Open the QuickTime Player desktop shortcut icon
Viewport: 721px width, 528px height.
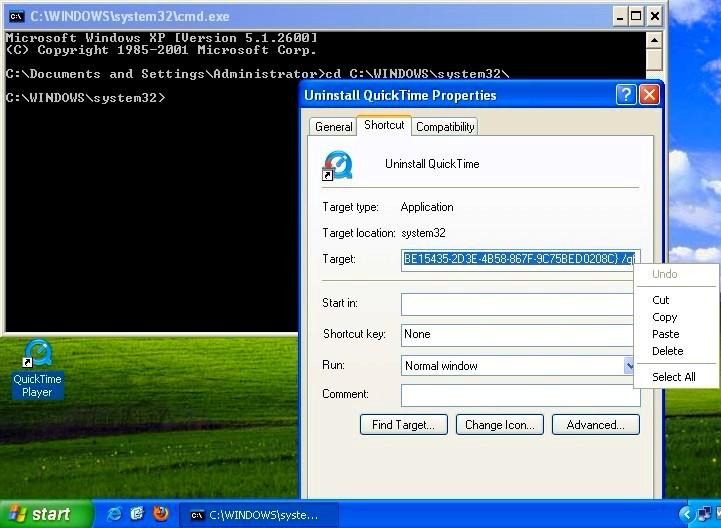tap(38, 368)
